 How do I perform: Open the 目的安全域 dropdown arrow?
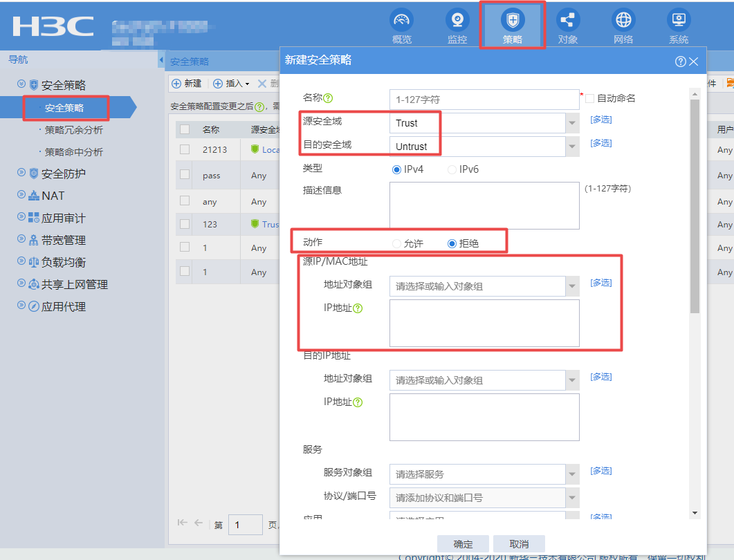point(572,147)
